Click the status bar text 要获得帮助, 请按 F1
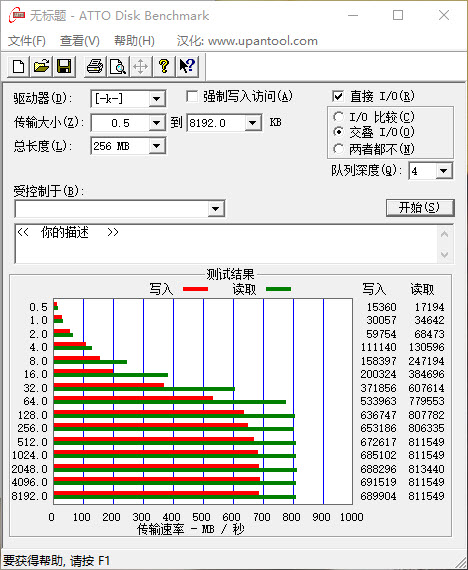The height and width of the screenshot is (570, 468). click(x=56, y=560)
